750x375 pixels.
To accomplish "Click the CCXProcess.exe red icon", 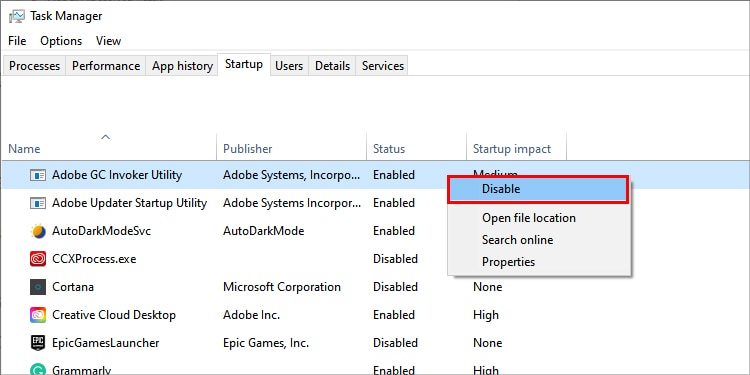I will pos(38,259).
